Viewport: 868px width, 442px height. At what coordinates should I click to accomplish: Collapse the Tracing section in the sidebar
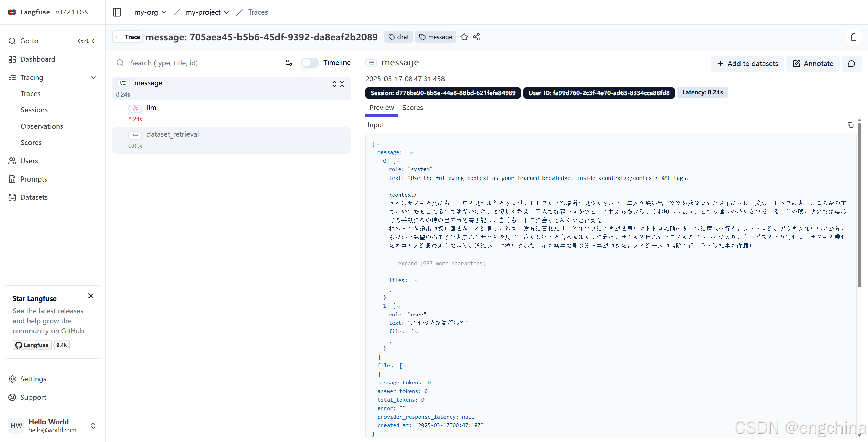pyautogui.click(x=93, y=78)
